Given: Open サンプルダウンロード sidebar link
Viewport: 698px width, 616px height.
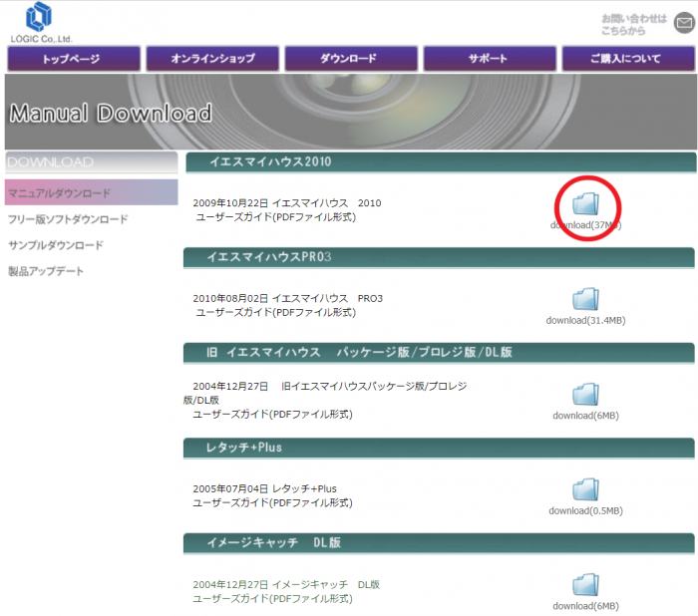Looking at the screenshot, I should [x=56, y=245].
